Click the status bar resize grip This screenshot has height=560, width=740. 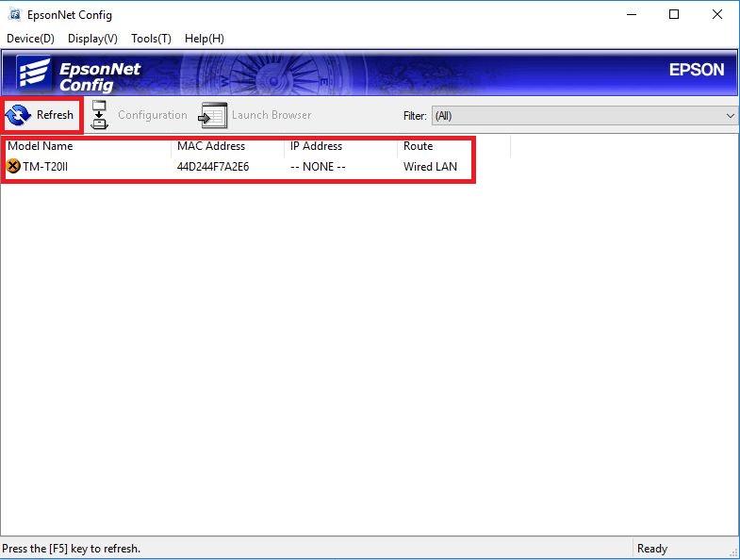click(x=733, y=553)
